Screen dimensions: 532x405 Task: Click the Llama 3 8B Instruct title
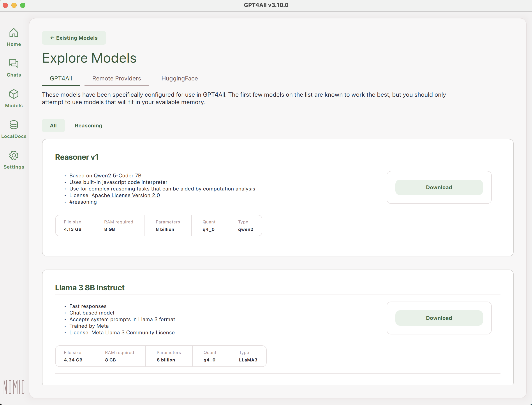tap(90, 288)
